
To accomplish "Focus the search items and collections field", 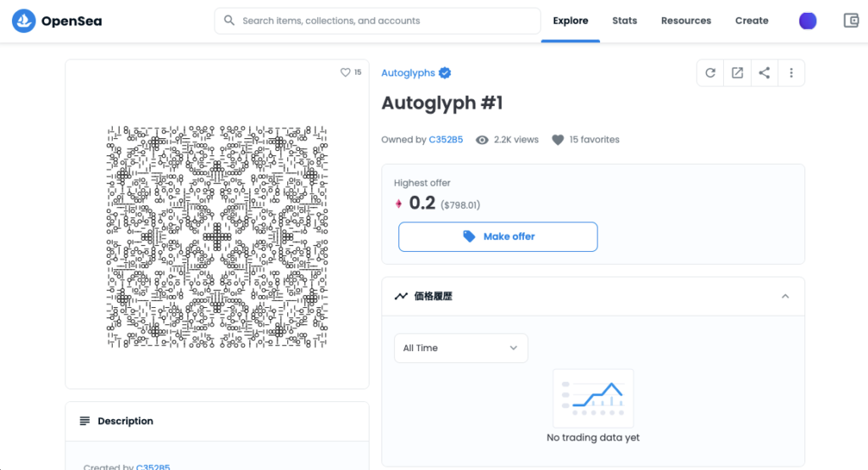I will pos(377,20).
